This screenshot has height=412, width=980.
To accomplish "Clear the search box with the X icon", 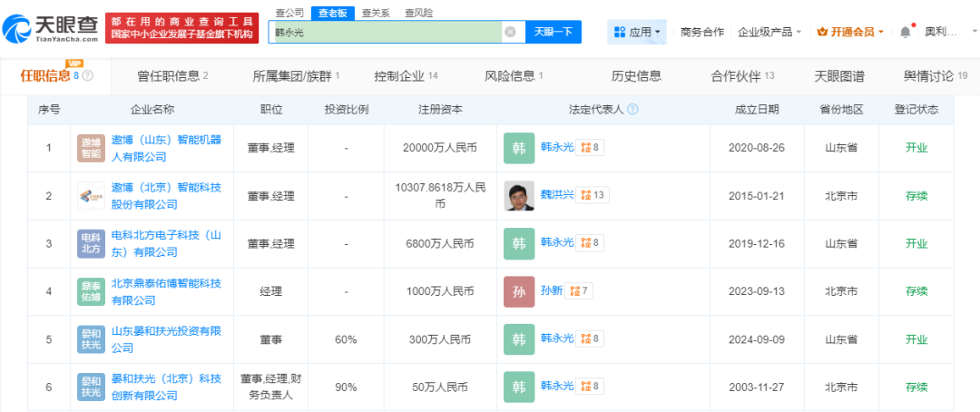I will tap(510, 32).
